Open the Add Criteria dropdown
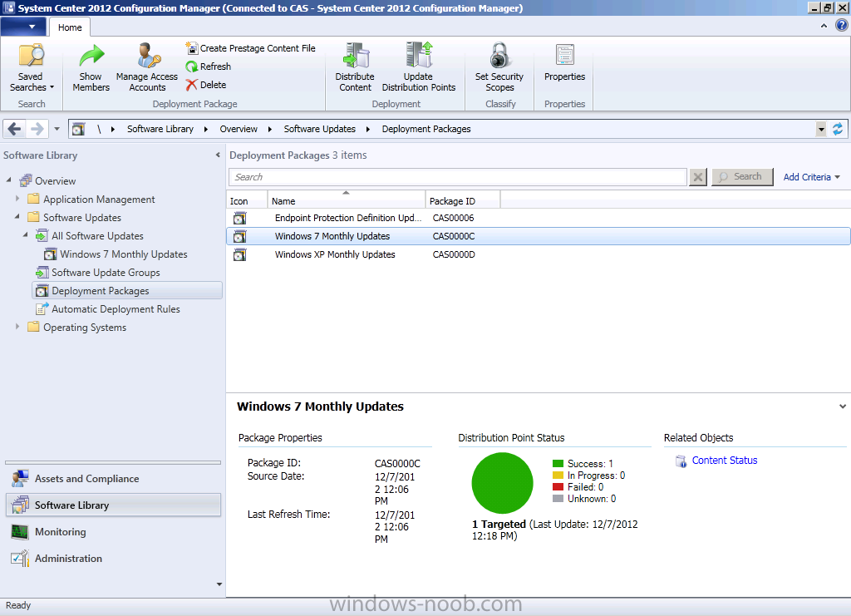 click(811, 177)
